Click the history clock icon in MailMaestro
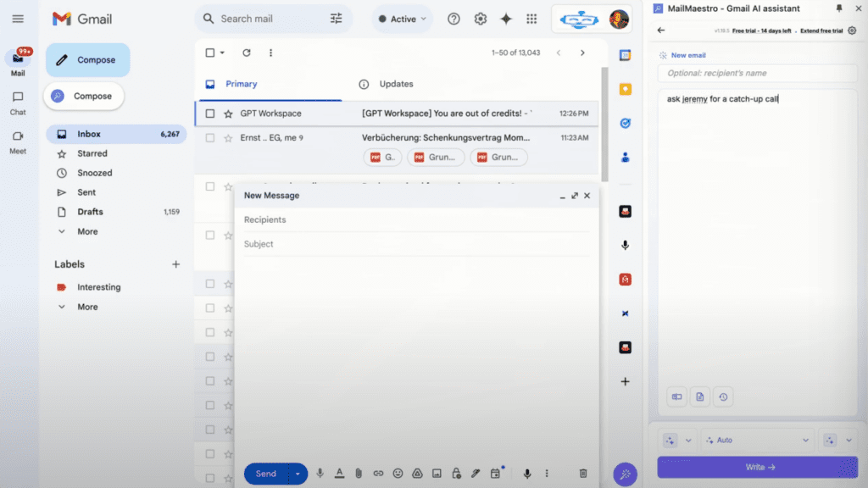This screenshot has height=488, width=868. click(x=723, y=396)
